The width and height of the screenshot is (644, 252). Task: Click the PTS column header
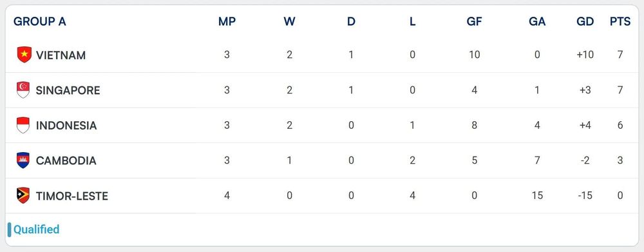[620, 22]
